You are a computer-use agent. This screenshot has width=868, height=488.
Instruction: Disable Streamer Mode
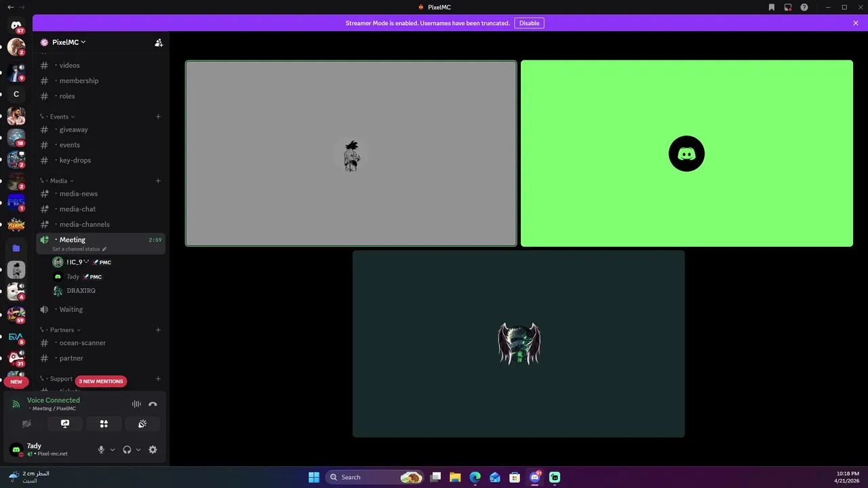point(529,23)
